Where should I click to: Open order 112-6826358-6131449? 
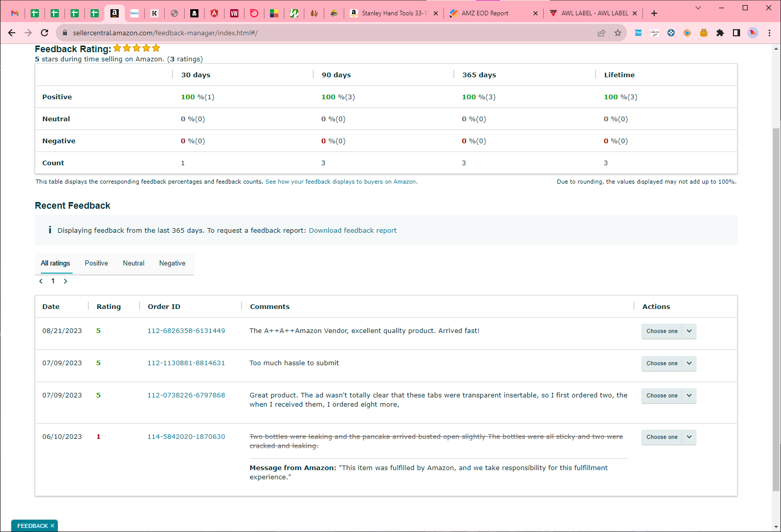[186, 331]
